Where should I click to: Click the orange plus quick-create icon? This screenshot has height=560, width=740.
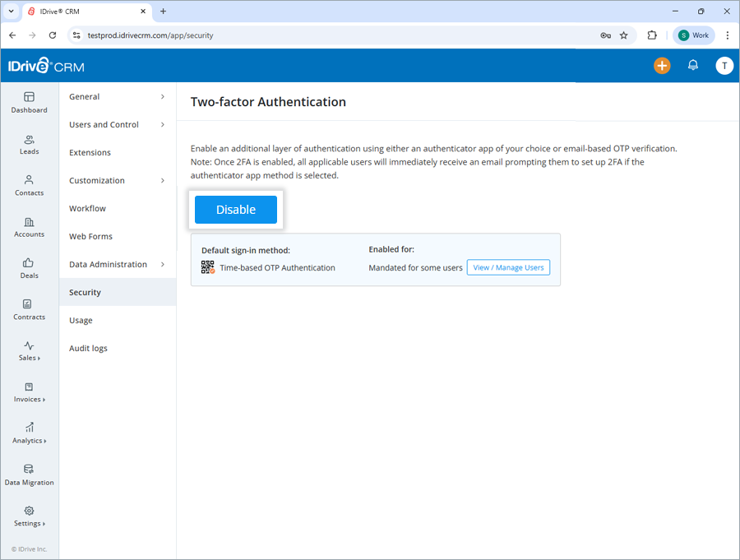tap(662, 65)
